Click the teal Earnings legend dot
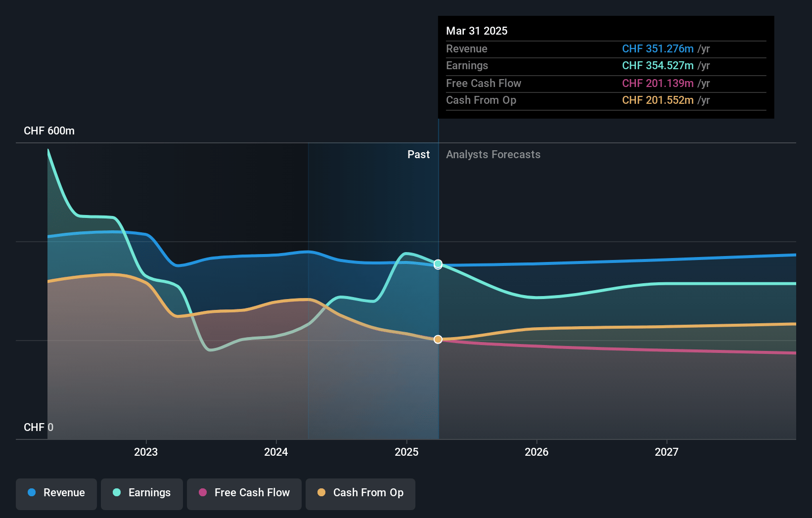The height and width of the screenshot is (518, 812). pyautogui.click(x=117, y=492)
